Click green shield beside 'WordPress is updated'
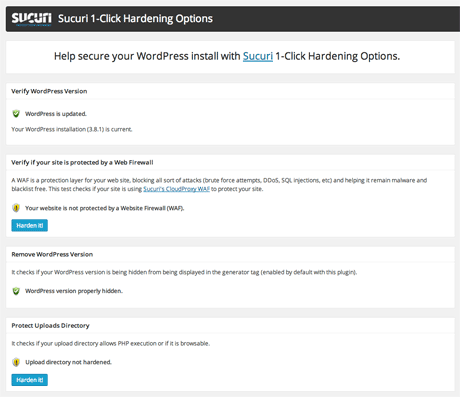This screenshot has width=460, height=397. tap(16, 114)
